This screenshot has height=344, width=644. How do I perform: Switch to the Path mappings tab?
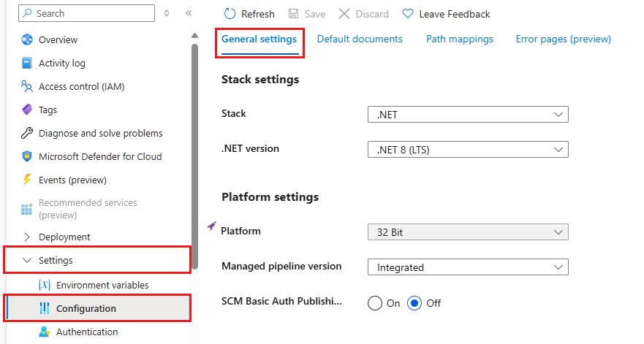coord(460,39)
